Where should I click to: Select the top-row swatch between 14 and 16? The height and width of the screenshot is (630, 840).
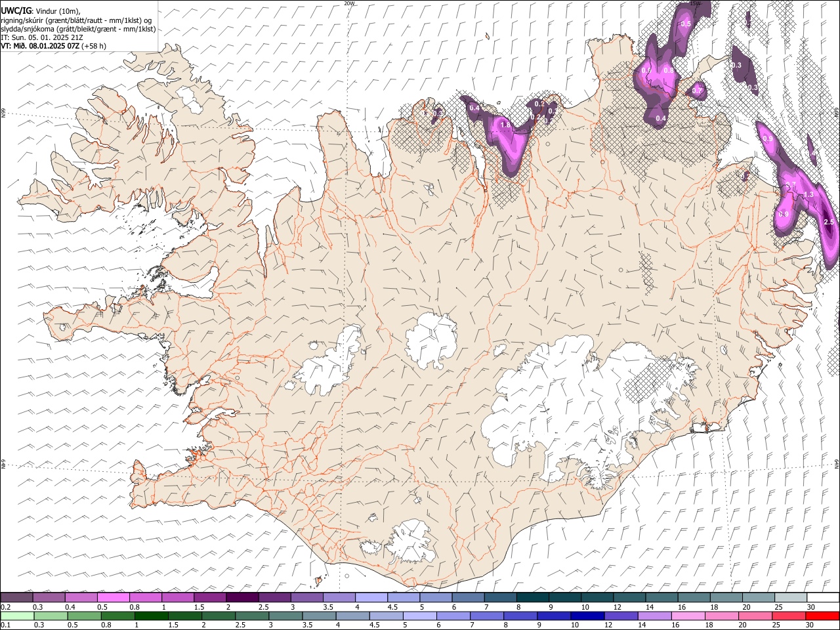pyautogui.click(x=661, y=597)
